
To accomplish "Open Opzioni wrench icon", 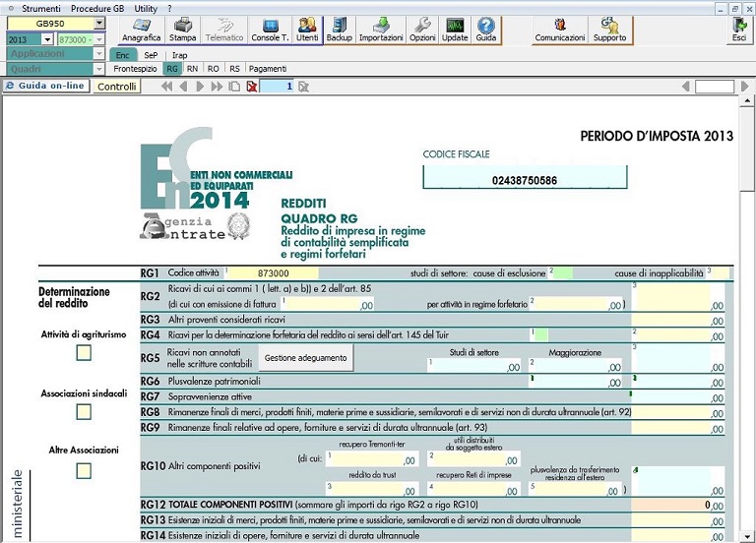I will [422, 30].
